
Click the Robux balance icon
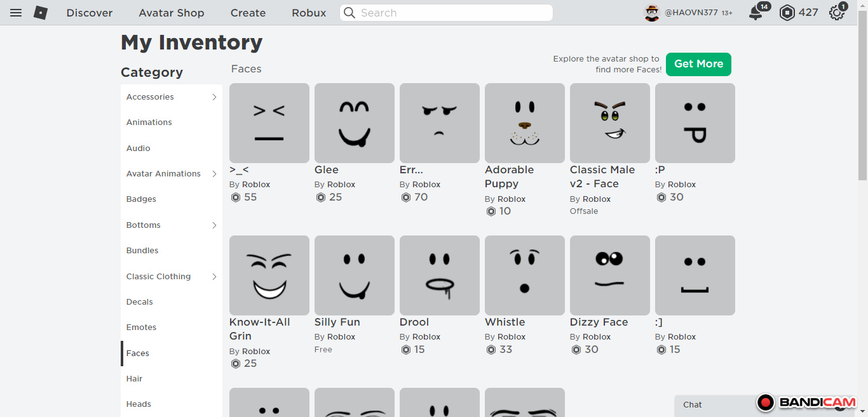[787, 13]
